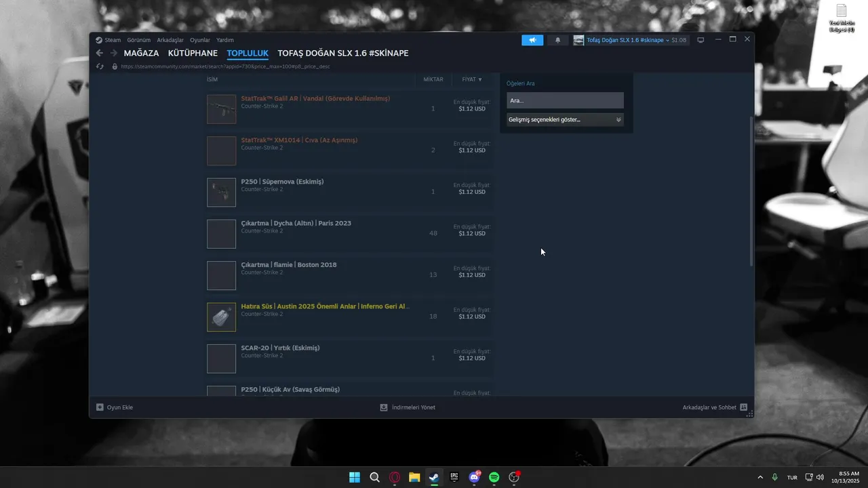The image size is (868, 488).
Task: Open the notifications bell
Action: coord(558,40)
